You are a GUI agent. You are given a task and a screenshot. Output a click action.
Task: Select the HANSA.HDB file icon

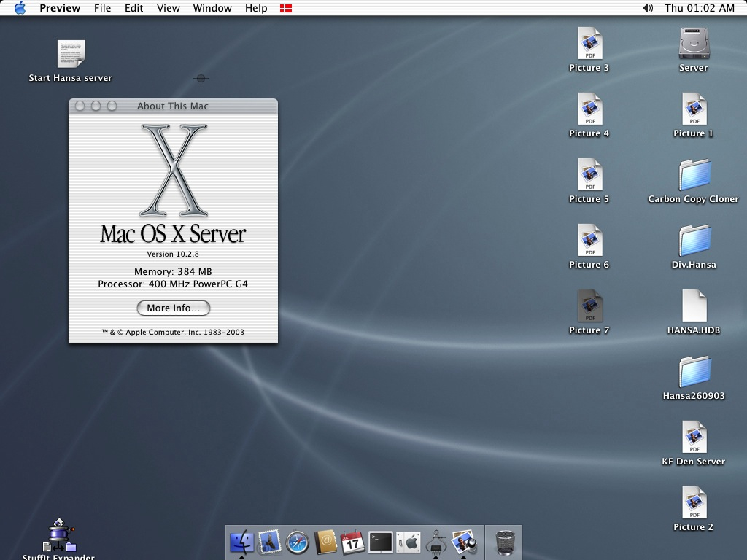(x=694, y=306)
